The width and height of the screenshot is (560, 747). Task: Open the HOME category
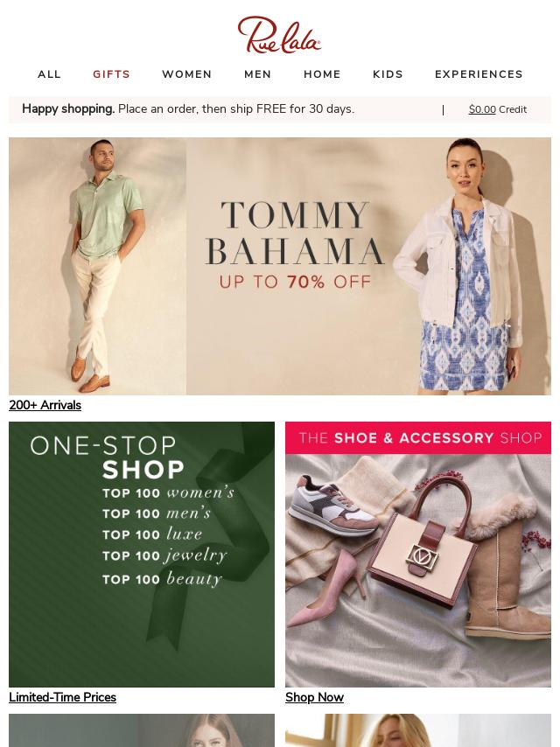322,74
